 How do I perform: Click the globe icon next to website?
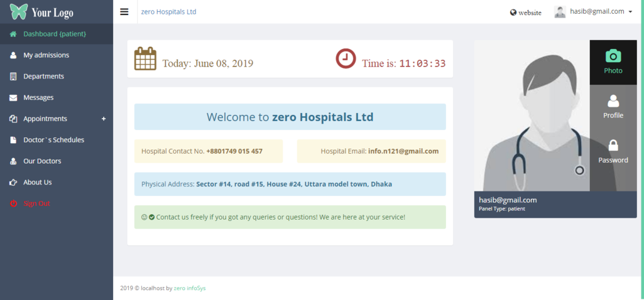[x=513, y=13]
